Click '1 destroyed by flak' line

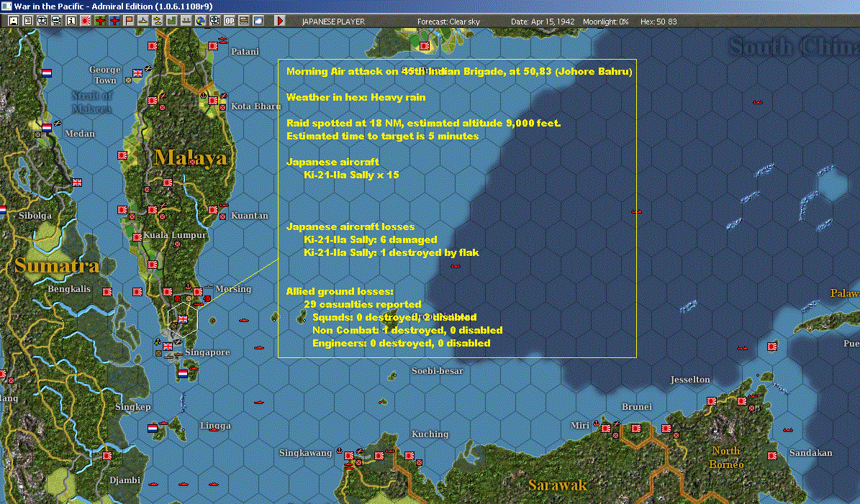[430, 252]
